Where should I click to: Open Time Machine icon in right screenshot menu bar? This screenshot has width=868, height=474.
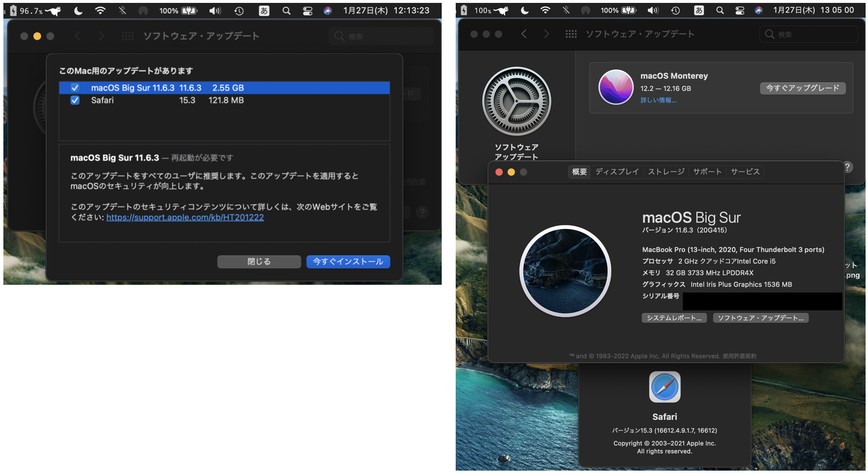pos(676,10)
